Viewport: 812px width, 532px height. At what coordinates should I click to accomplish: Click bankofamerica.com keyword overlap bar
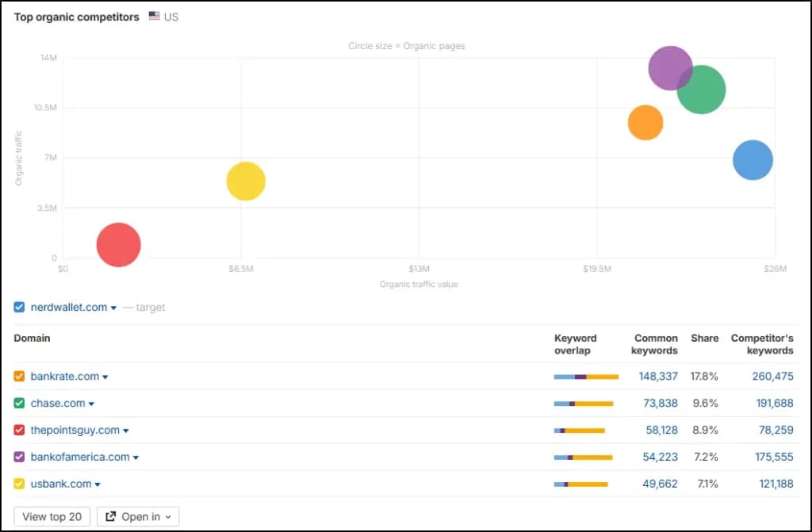[583, 457]
